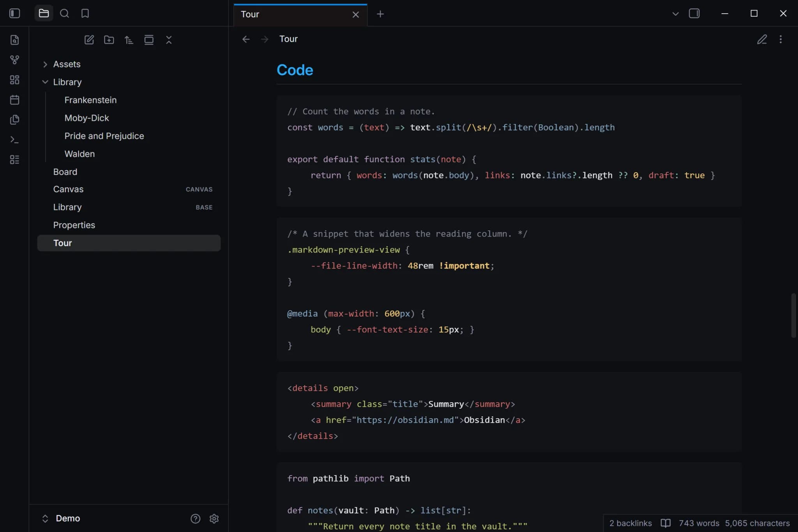Open today's daily note calendar icon

tap(14, 99)
